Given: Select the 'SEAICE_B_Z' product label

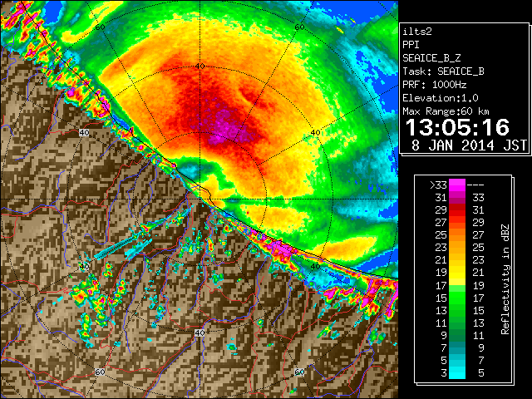Looking at the screenshot, I should [431, 58].
